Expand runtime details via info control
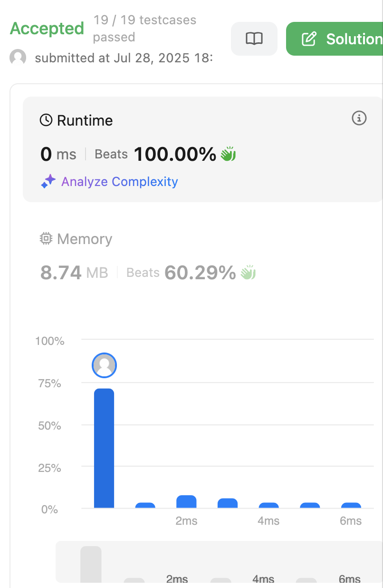 359,118
